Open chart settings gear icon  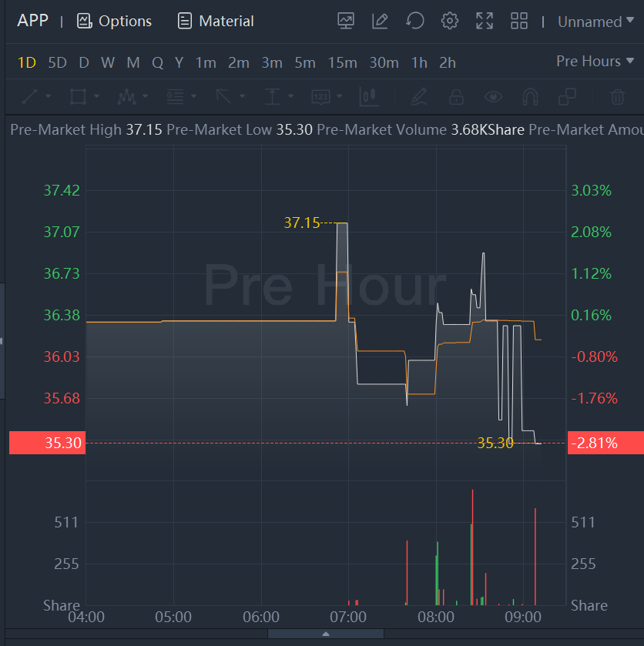[x=450, y=22]
